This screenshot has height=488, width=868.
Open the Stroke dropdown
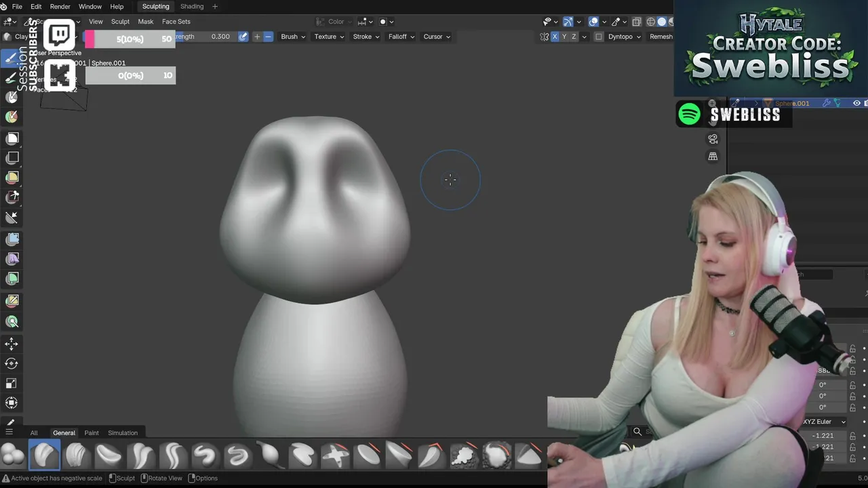(366, 37)
